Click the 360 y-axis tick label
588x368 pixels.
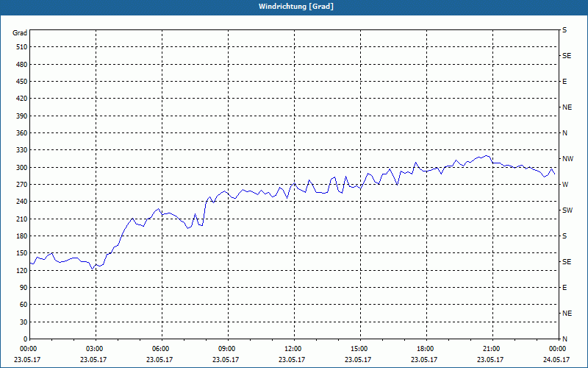(x=22, y=133)
